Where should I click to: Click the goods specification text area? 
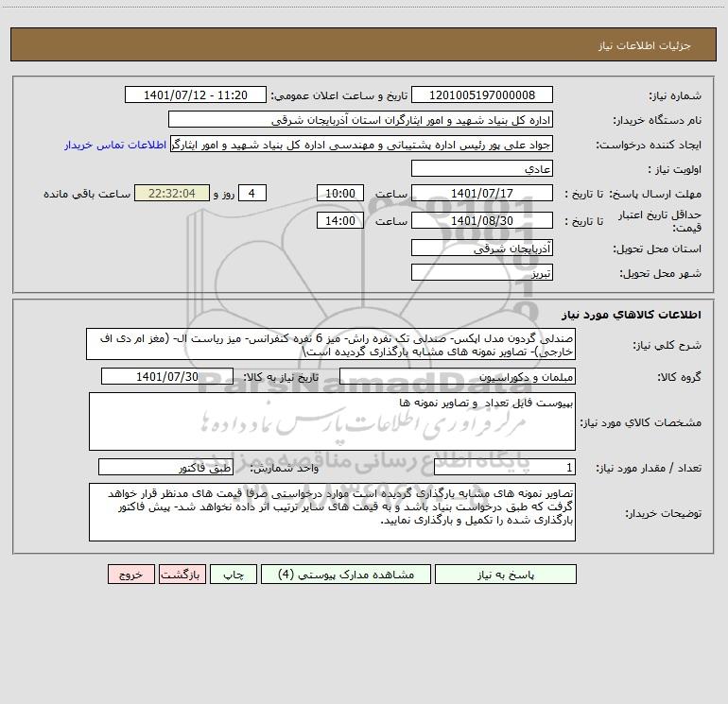pos(332,421)
